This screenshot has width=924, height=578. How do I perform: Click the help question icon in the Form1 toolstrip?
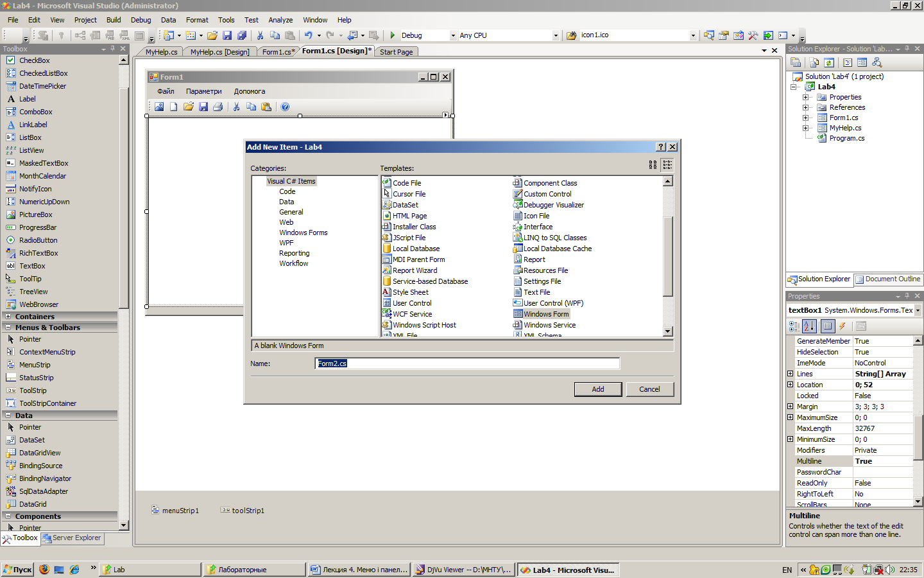[285, 107]
